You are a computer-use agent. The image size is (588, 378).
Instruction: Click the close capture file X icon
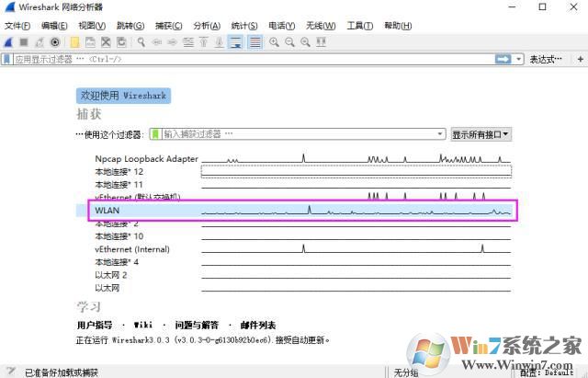click(106, 42)
